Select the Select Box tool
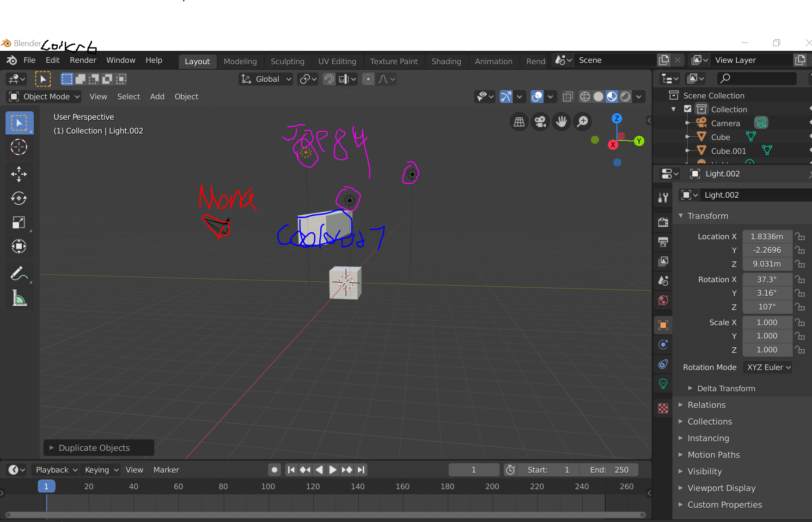812x522 pixels. pos(19,123)
